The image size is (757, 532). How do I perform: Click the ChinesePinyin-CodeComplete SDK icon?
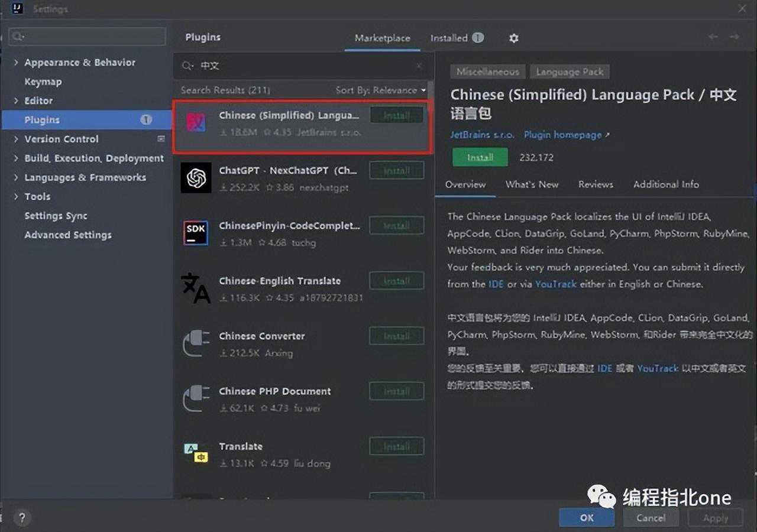point(196,233)
